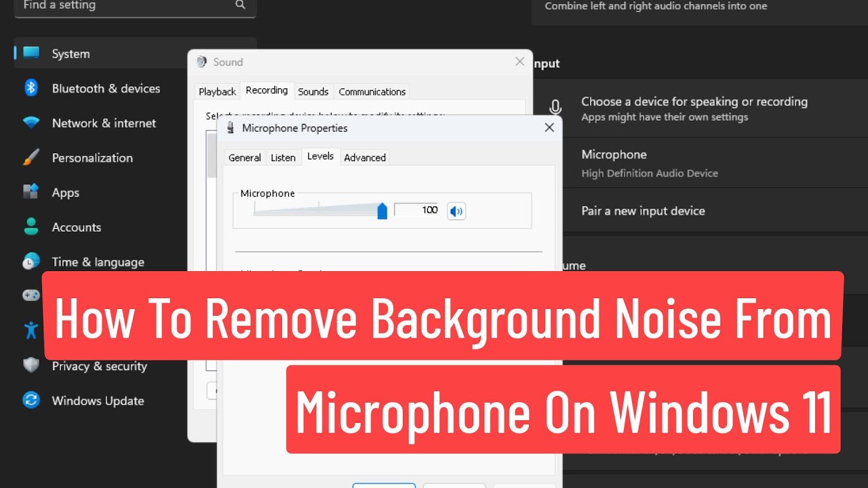Click the Time & language globe icon

point(31,262)
